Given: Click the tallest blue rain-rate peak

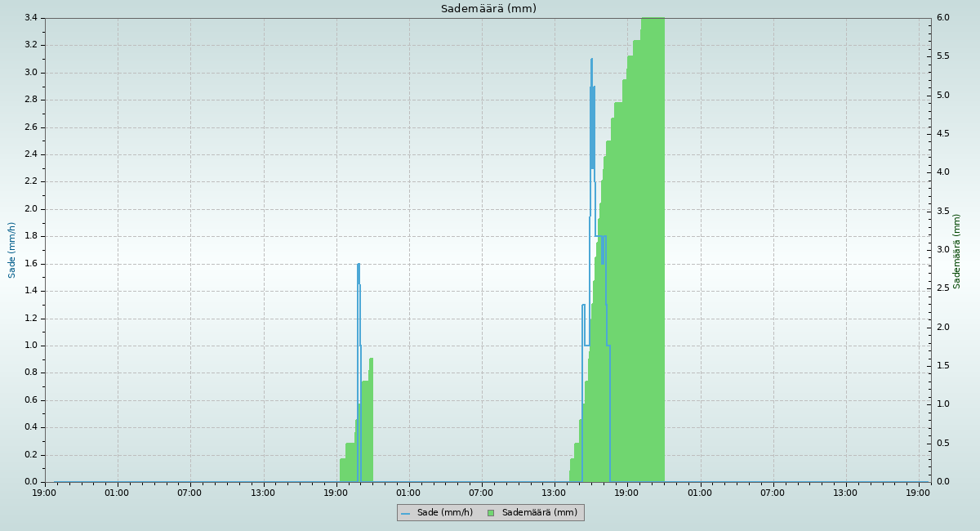Looking at the screenshot, I should coord(591,61).
